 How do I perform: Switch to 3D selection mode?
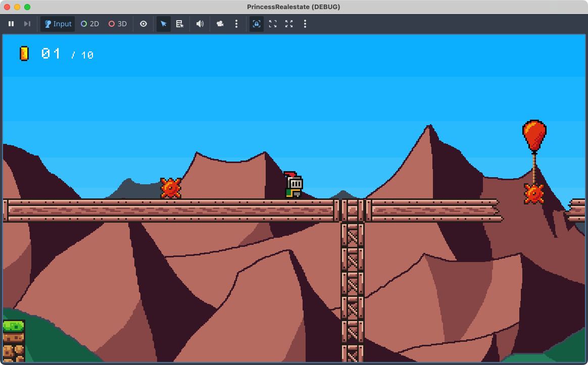[118, 24]
